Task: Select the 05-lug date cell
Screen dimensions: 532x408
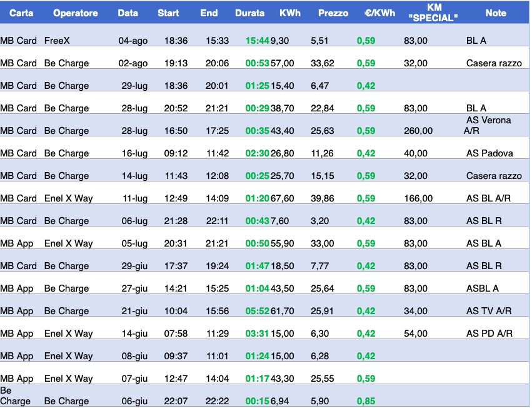Action: click(134, 243)
